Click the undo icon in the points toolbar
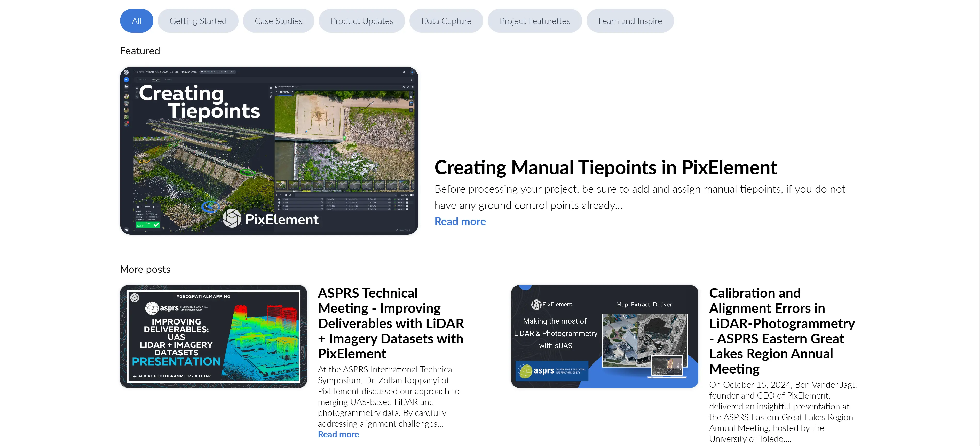Image resolution: width=980 pixels, height=446 pixels. point(281,195)
